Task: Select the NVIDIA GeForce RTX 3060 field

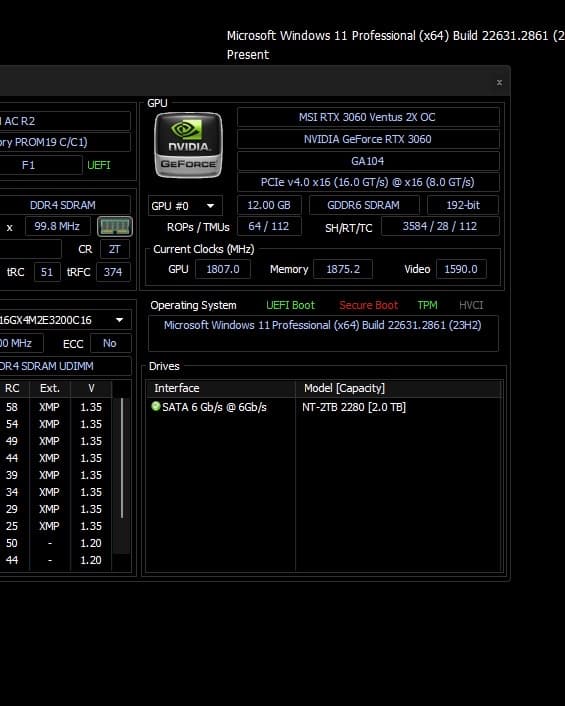Action: coord(368,139)
